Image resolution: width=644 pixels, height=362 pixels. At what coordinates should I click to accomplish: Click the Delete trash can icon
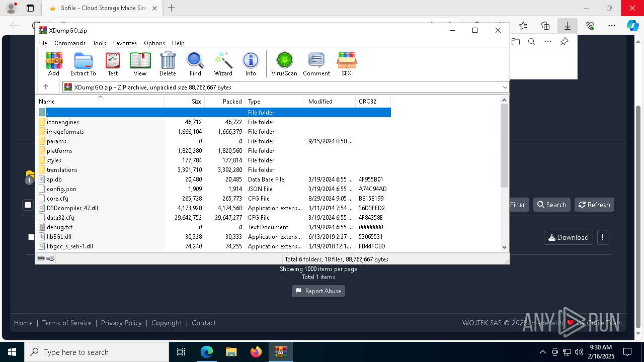168,64
